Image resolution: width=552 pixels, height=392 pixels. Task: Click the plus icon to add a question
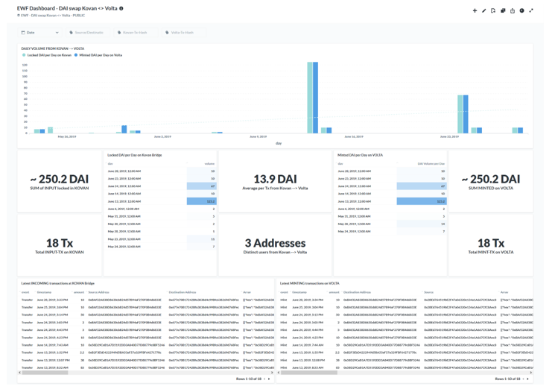pyautogui.click(x=475, y=11)
